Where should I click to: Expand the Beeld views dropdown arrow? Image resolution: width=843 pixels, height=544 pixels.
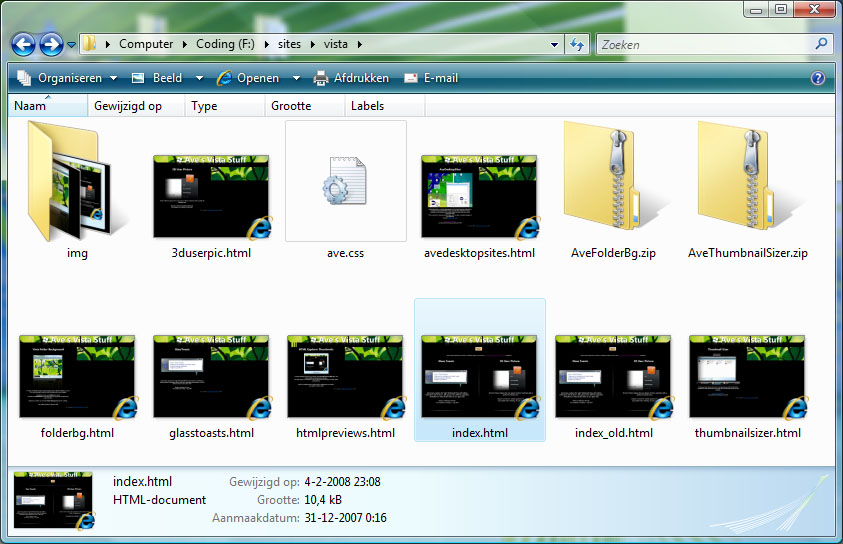pos(199,78)
